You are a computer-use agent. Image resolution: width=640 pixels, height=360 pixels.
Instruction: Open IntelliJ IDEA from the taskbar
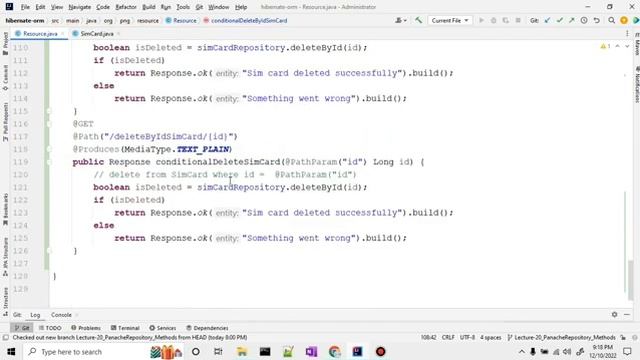point(358,351)
